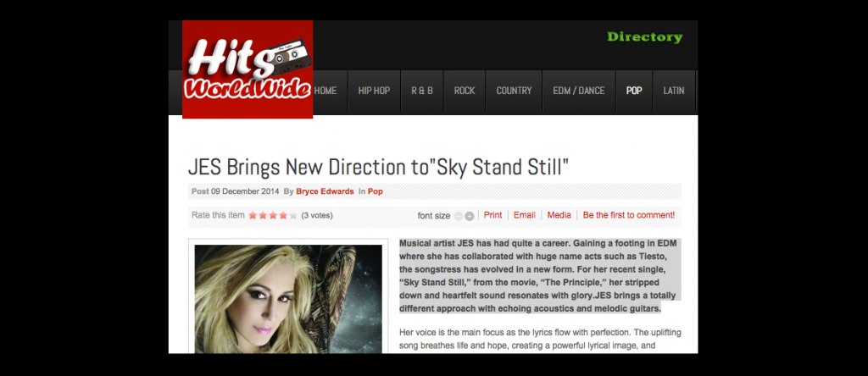868x376 pixels.
Task: Switch to EDM / DANCE section
Action: [579, 91]
